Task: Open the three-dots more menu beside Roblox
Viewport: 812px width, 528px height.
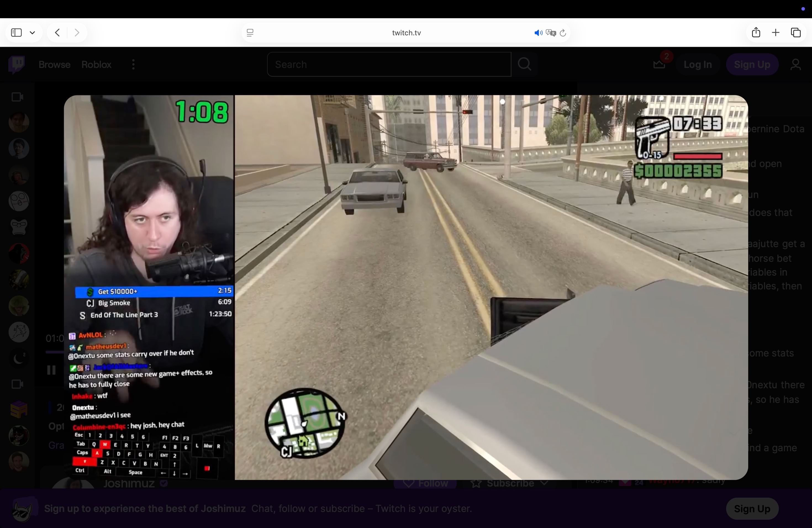Action: click(x=133, y=64)
